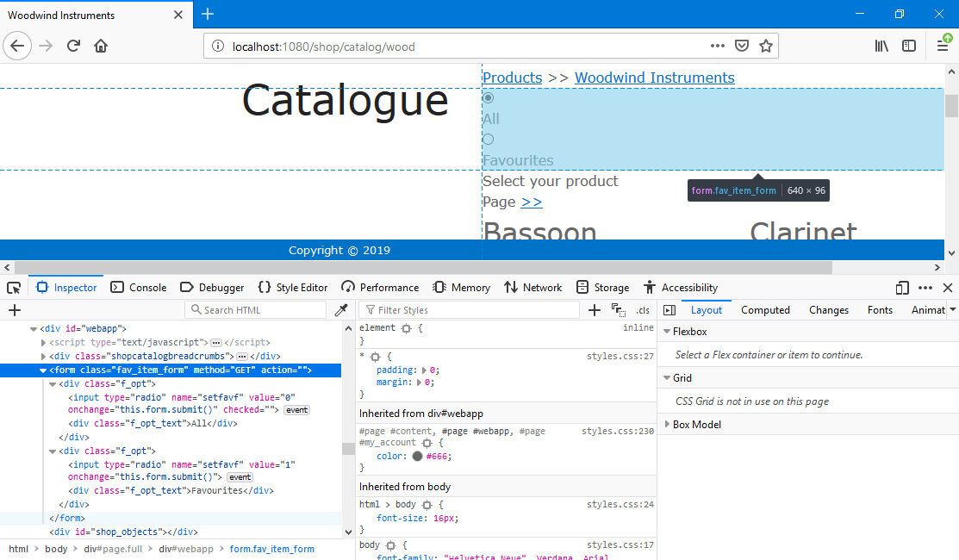Highlight elements matching the element rule

[406, 328]
